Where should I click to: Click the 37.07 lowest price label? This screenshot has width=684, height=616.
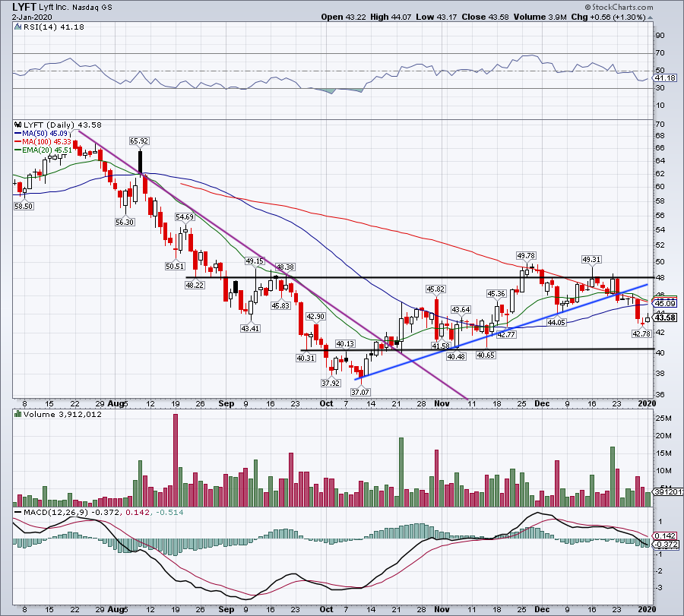[x=360, y=392]
